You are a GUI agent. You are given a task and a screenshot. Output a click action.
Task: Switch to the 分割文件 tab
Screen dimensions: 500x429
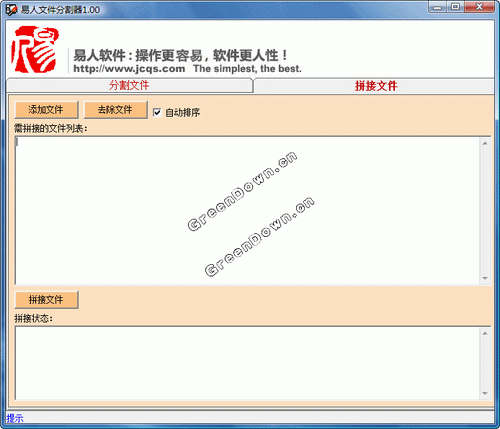point(129,86)
